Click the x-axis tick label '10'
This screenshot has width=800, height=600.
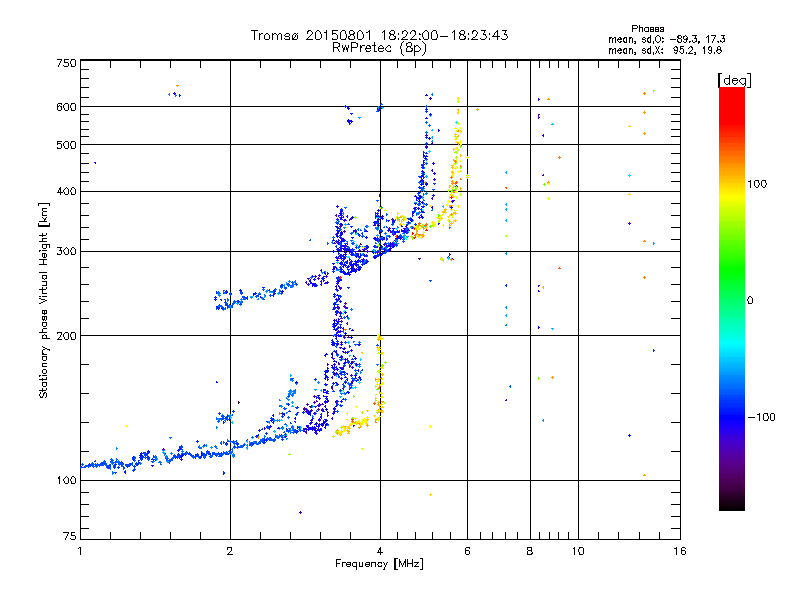point(578,551)
